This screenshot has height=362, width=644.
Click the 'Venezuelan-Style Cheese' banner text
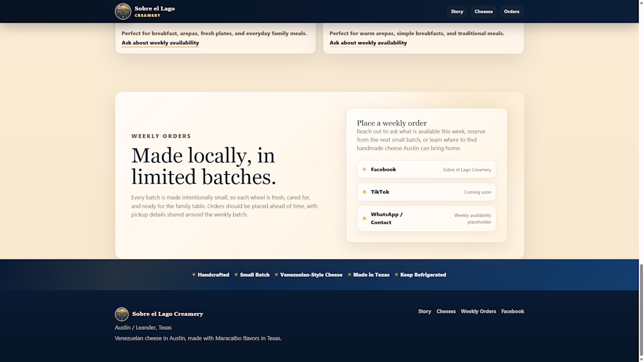pyautogui.click(x=311, y=275)
